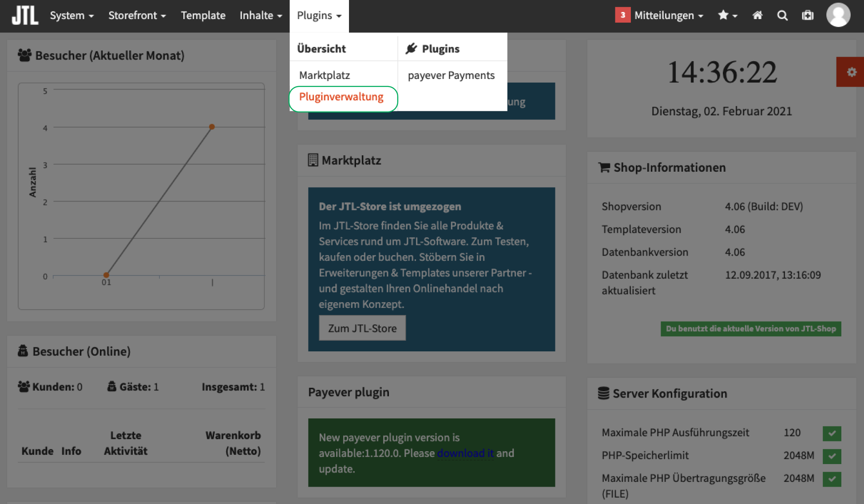Follow the download it link

pos(465,453)
